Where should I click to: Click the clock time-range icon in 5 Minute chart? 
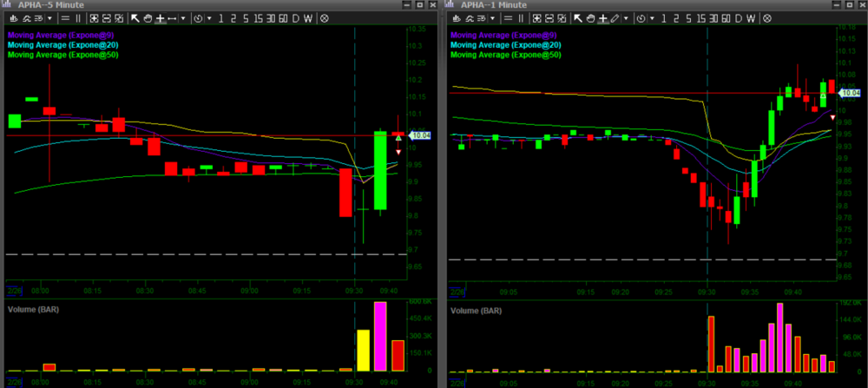click(x=197, y=17)
